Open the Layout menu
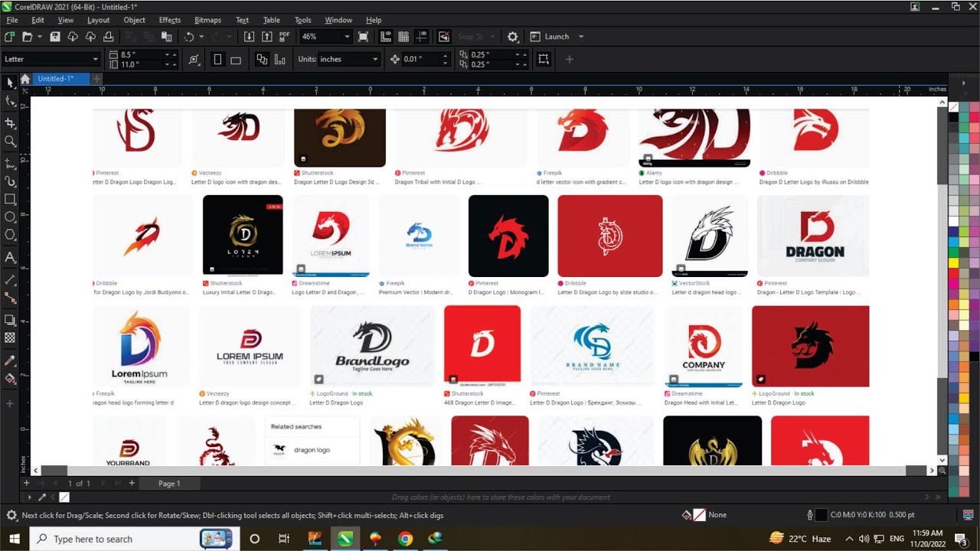This screenshot has height=551, width=980. click(99, 20)
